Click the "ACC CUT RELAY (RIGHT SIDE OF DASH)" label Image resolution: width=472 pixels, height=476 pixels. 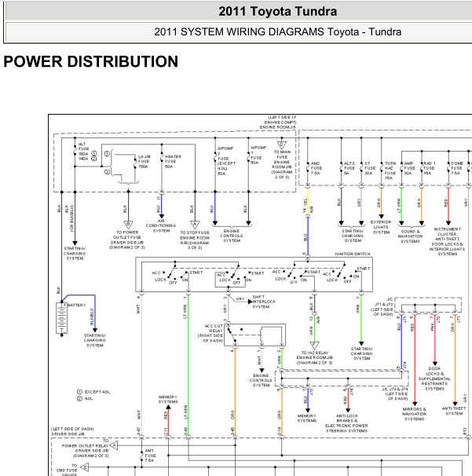pos(210,333)
